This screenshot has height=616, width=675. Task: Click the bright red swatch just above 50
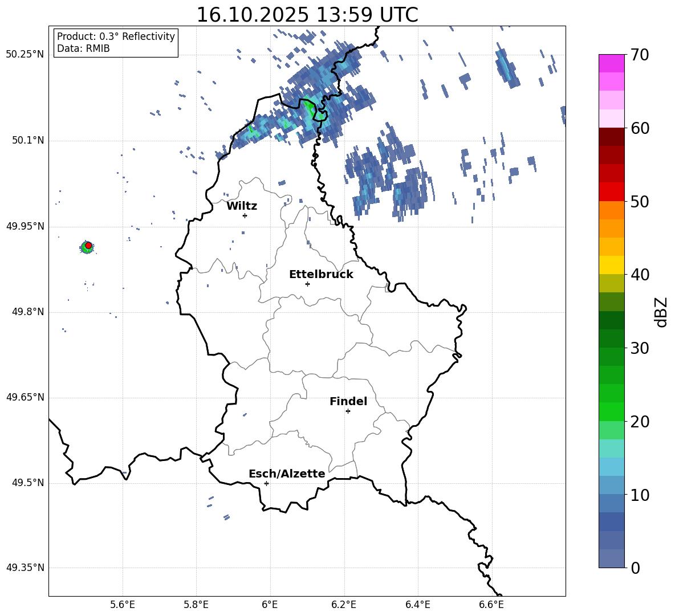pyautogui.click(x=611, y=192)
